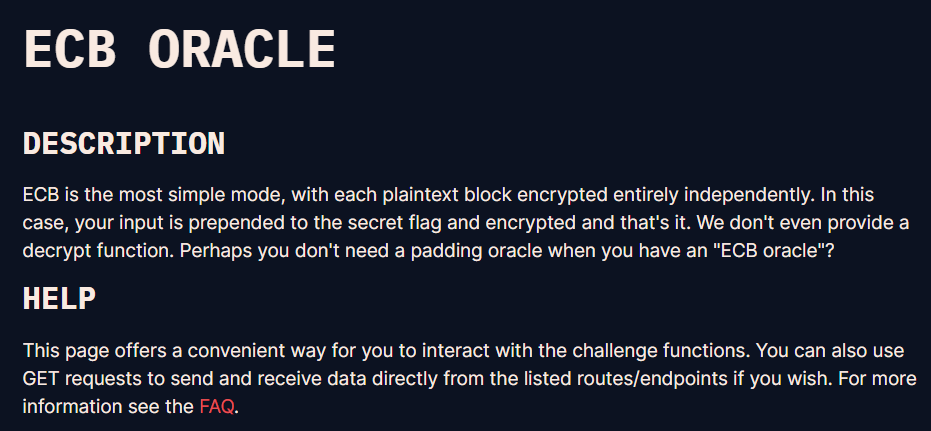The image size is (931, 431).
Task: Select the DESCRIPTION heading
Action: (124, 144)
